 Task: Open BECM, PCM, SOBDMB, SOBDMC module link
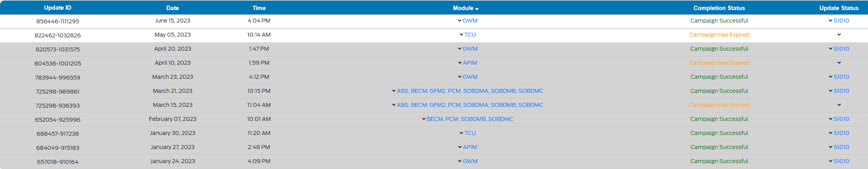point(470,119)
